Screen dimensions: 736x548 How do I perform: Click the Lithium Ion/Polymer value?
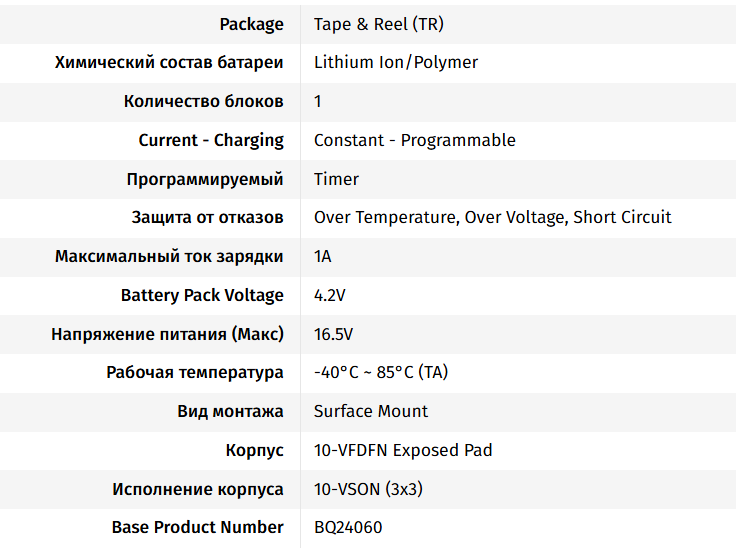[x=395, y=62]
